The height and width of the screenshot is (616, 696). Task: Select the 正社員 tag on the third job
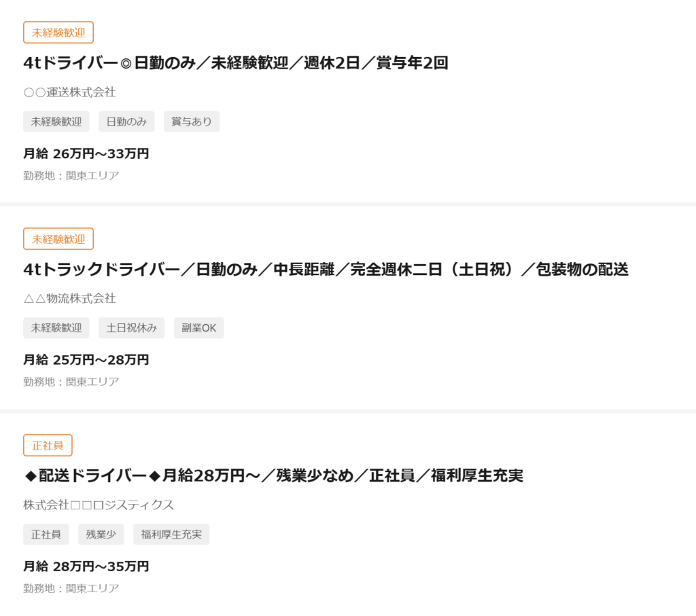coord(46,535)
